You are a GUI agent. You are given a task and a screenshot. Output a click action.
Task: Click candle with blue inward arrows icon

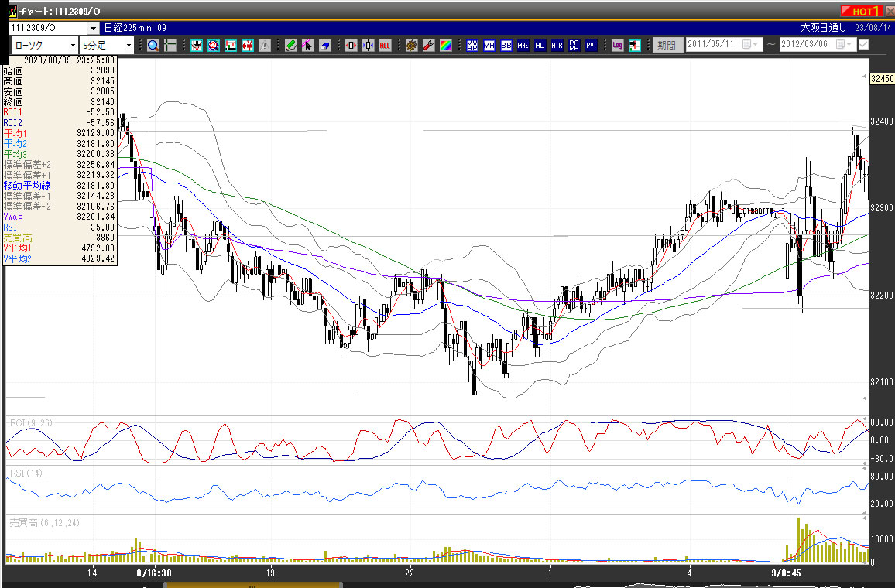tap(369, 46)
